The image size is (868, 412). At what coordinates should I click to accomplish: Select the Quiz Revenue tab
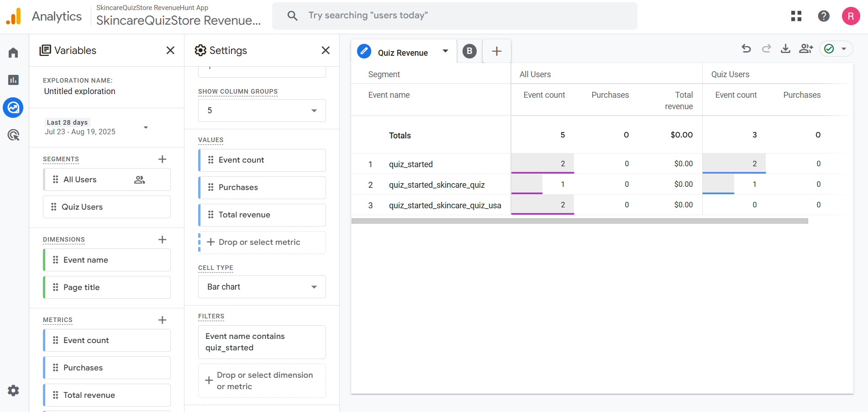pos(403,53)
